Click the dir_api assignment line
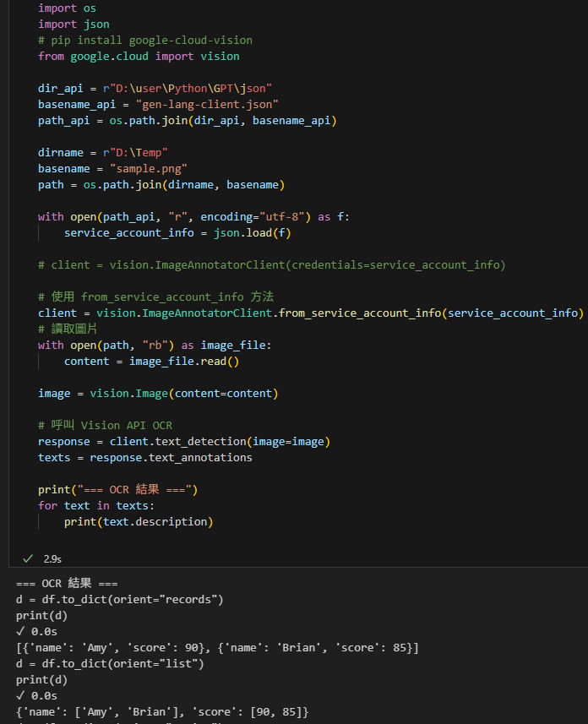 [155, 88]
